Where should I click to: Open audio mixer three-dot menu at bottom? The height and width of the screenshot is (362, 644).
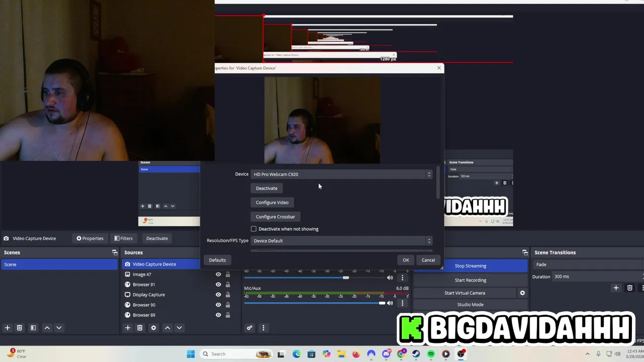tap(263, 328)
